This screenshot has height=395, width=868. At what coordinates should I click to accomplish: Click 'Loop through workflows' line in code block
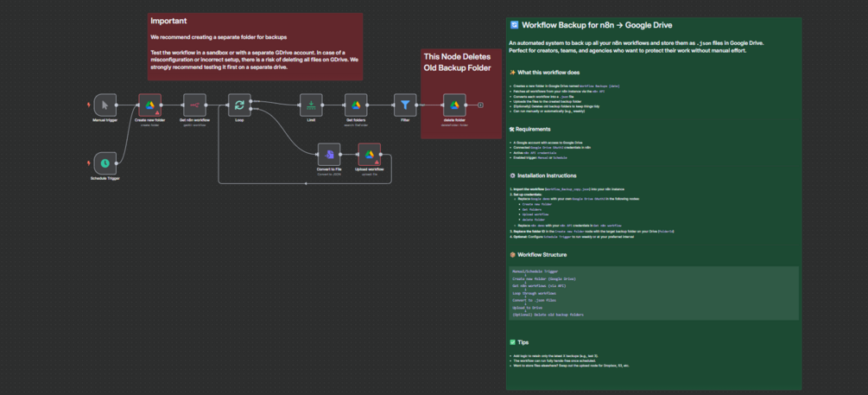point(535,293)
